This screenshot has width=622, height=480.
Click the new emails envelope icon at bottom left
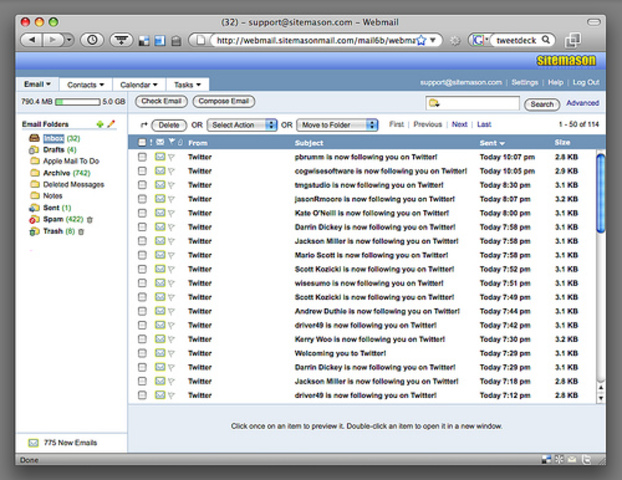(x=34, y=443)
